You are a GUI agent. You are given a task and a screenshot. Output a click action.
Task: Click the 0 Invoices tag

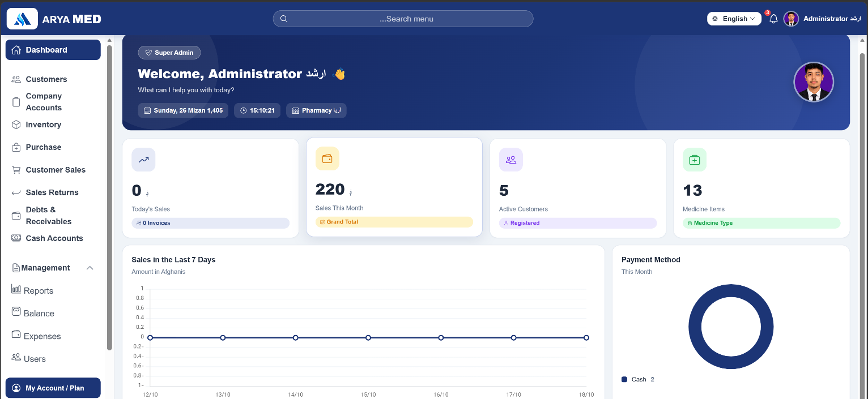click(211, 223)
